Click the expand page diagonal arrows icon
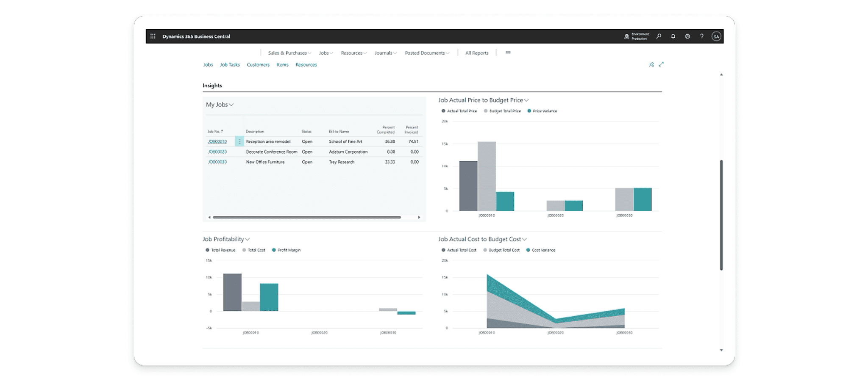Image resolution: width=868 pixels, height=384 pixels. (x=661, y=64)
